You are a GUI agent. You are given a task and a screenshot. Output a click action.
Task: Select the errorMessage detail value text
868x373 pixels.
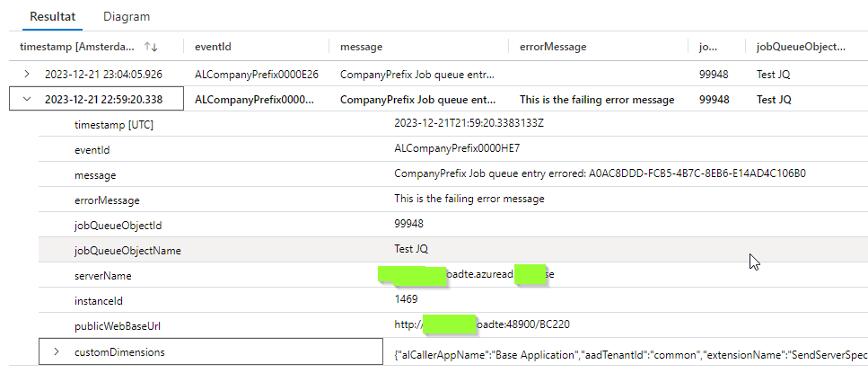(469, 199)
